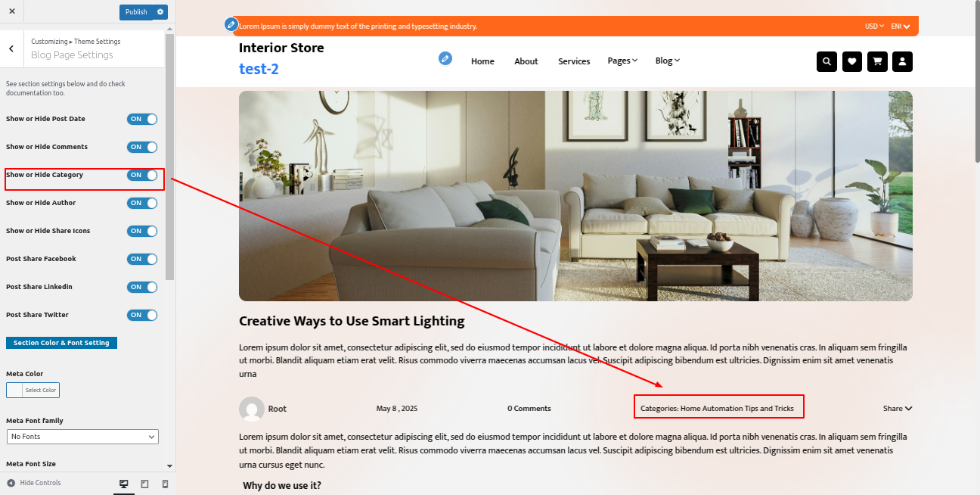This screenshot has height=495, width=980.
Task: Open Meta Color Select Color swatch
Action: (x=33, y=391)
